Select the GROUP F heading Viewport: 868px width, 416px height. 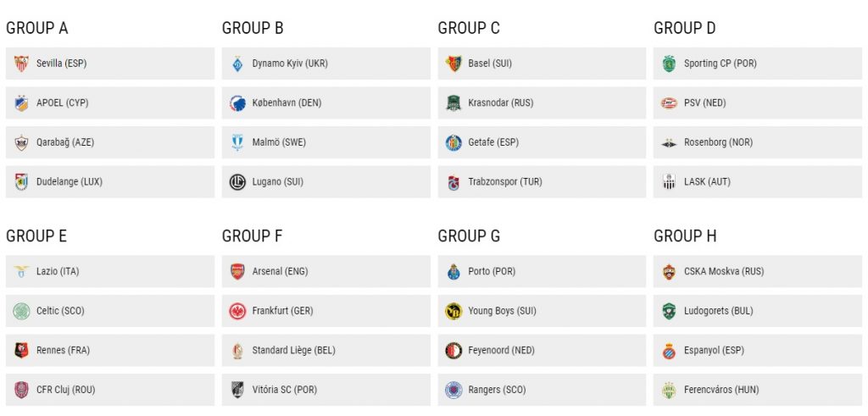[252, 236]
